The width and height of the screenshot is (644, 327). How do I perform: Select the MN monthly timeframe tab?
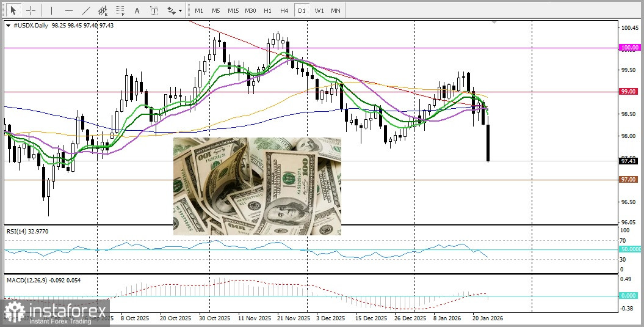point(336,10)
